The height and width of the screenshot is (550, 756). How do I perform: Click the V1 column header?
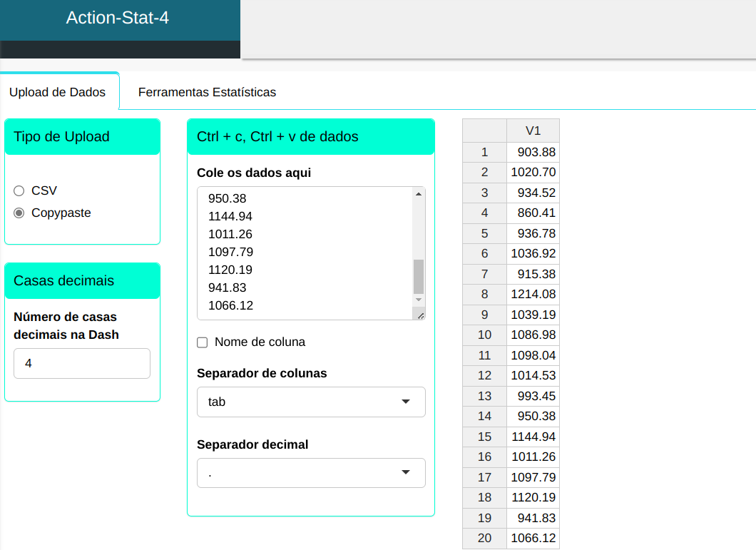[x=533, y=131]
